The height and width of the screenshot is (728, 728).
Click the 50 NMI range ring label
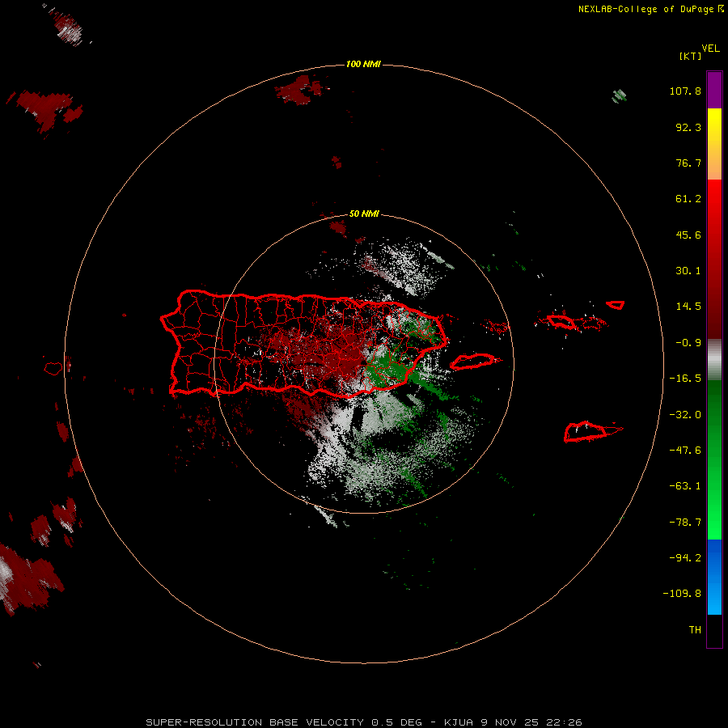click(363, 214)
